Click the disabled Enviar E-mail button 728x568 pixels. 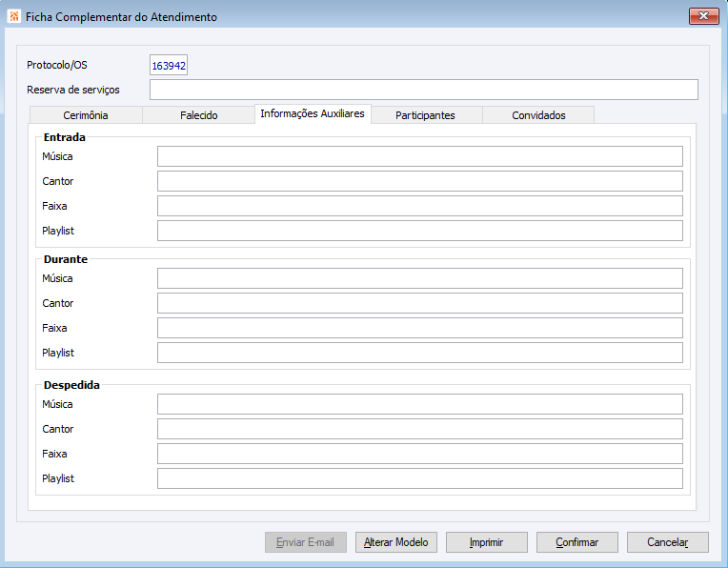tap(306, 542)
